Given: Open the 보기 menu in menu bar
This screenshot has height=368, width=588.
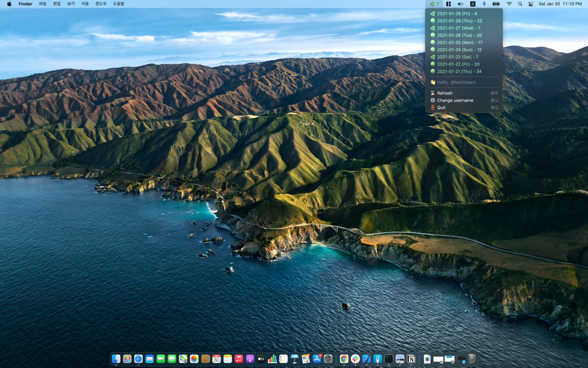Looking at the screenshot, I should coord(71,4).
